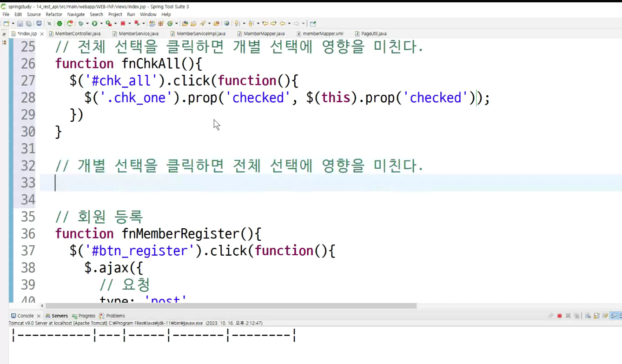Start debugging with the bug icon
The image size is (622, 364).
(81, 23)
